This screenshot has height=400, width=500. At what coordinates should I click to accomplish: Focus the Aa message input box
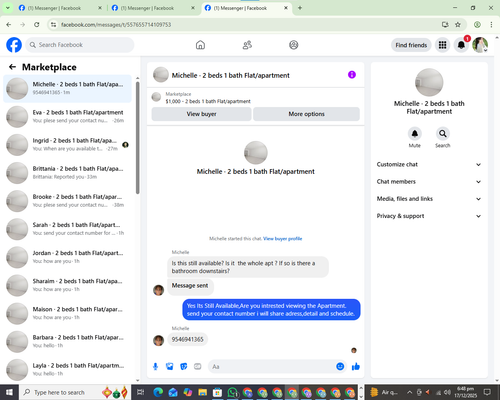pyautogui.click(x=272, y=367)
